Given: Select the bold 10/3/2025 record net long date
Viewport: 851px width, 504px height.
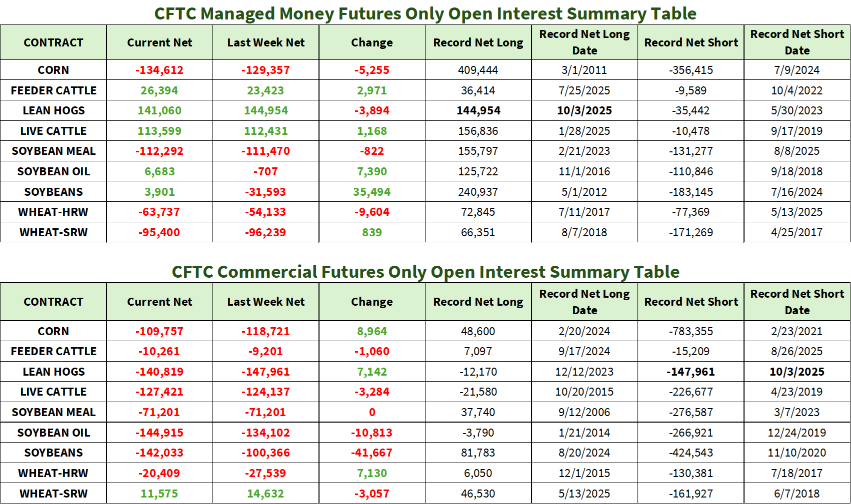Looking at the screenshot, I should pyautogui.click(x=584, y=110).
